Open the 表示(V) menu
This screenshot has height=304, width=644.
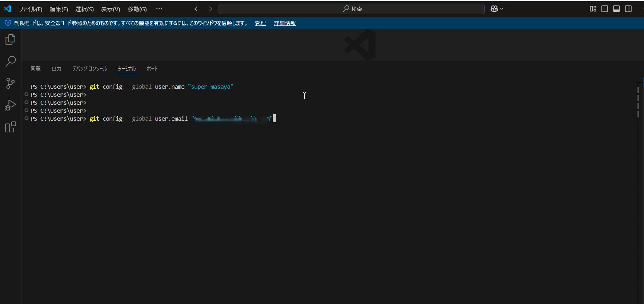[111, 9]
